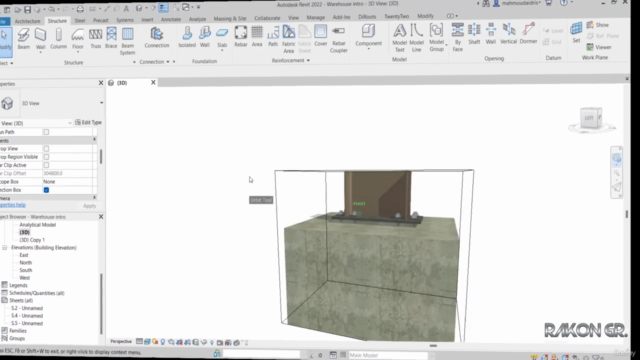The image size is (640, 360).
Task: Click the Perspective label on view control bar
Action: 121,342
